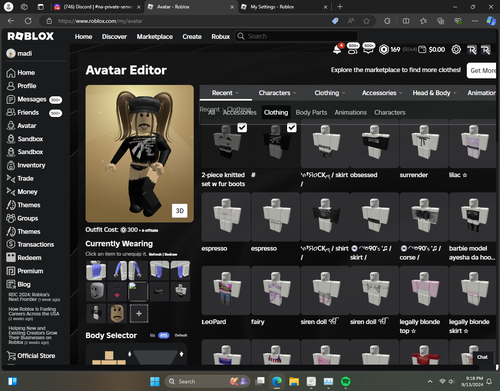Click the Roblox search field
Image resolution: width=500 pixels, height=391 pixels.
(297, 36)
